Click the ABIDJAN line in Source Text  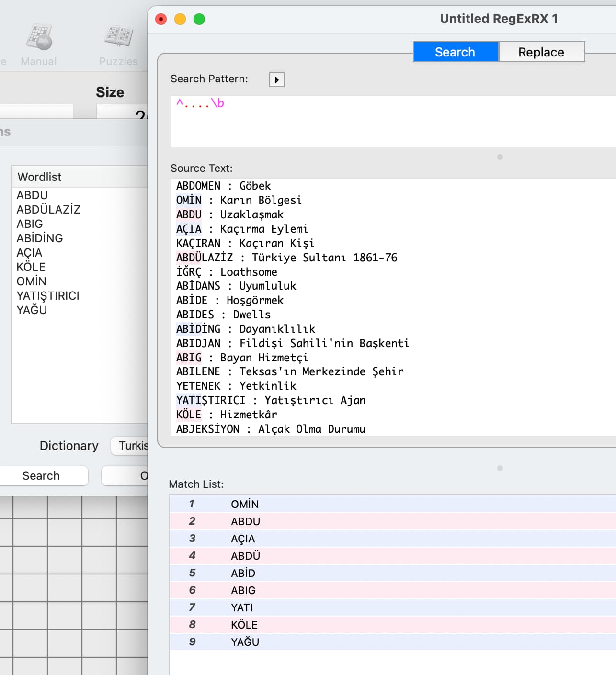tap(292, 343)
